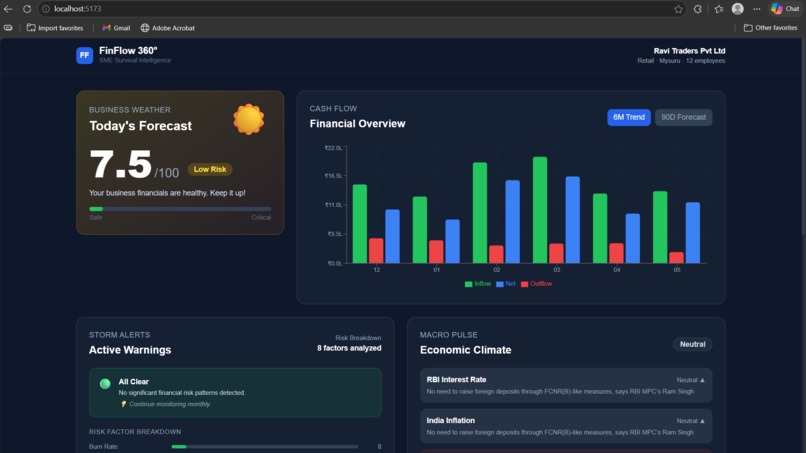Viewport: 806px width, 453px height.
Task: Open browser extensions refresh icon
Action: click(698, 9)
